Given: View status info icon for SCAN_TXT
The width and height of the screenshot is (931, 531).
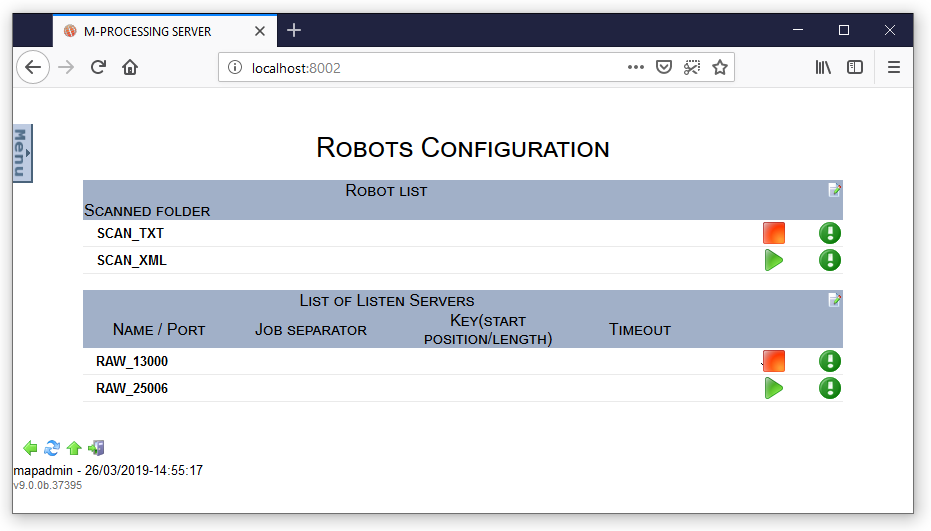Looking at the screenshot, I should tap(829, 233).
